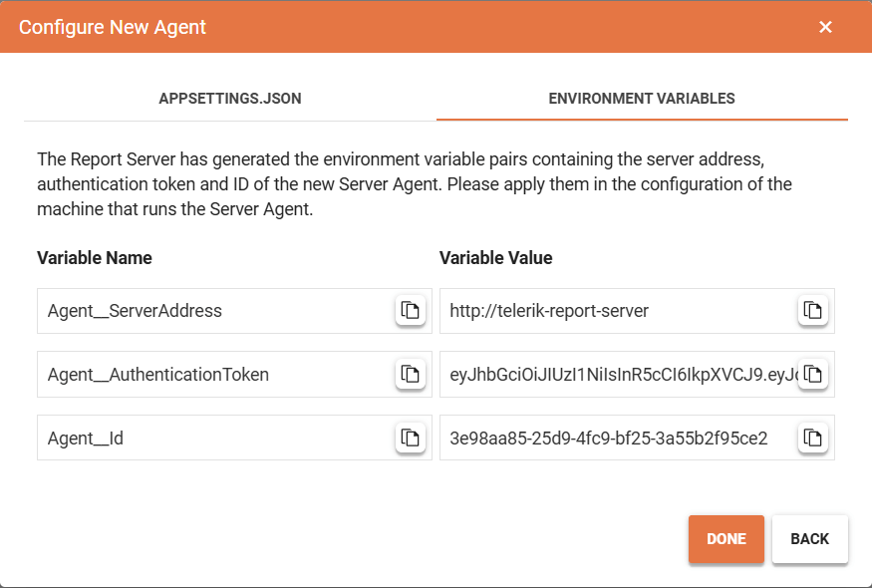Copy the server address value http://telerik-report-server
872x588 pixels.
(812, 310)
